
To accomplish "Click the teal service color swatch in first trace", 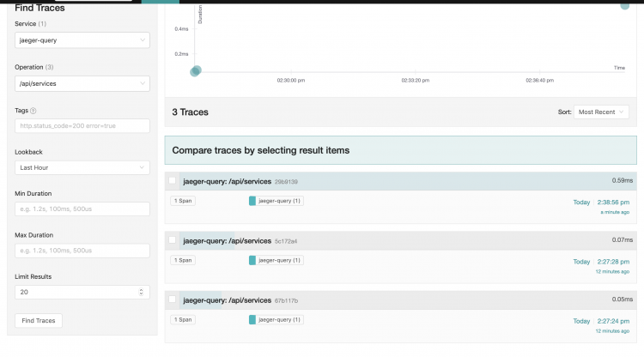I will 252,201.
